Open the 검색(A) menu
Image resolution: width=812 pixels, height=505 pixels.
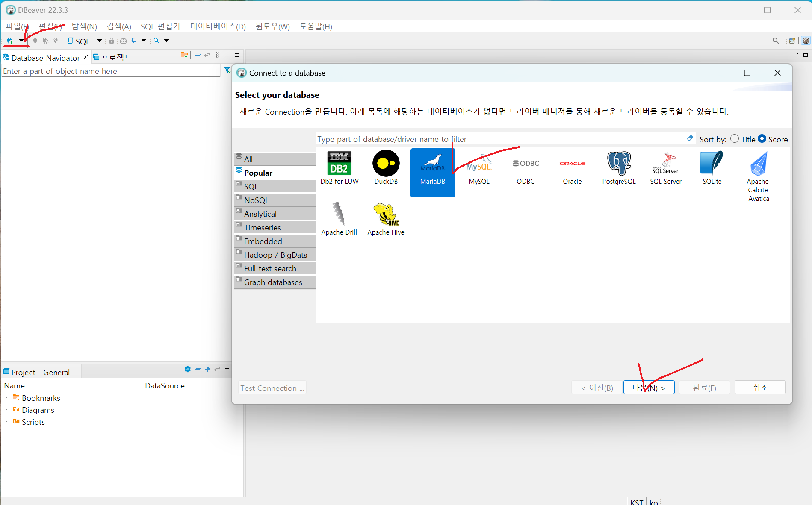click(119, 26)
